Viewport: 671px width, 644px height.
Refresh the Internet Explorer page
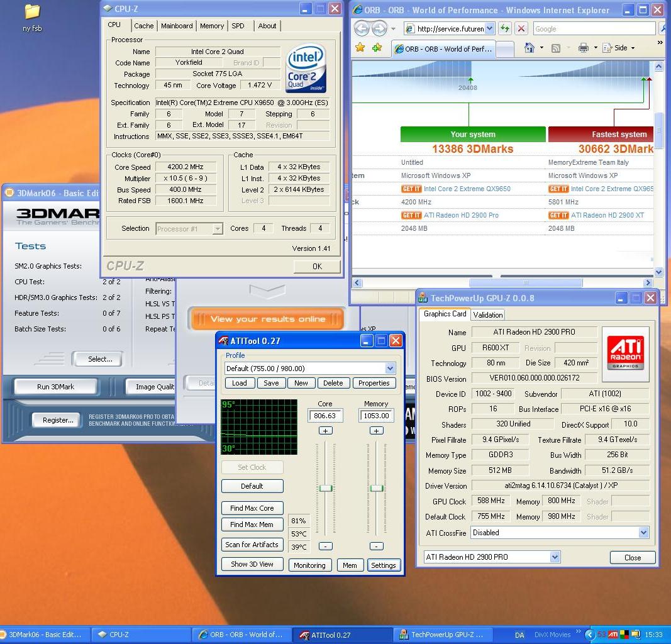point(505,29)
